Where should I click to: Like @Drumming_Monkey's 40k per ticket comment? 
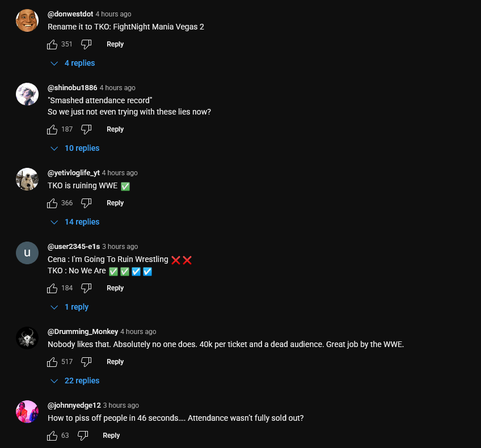tap(52, 362)
